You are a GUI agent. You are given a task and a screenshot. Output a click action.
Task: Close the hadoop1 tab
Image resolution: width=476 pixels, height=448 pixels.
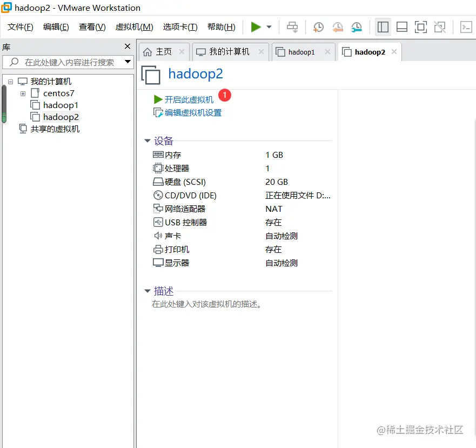pos(327,52)
